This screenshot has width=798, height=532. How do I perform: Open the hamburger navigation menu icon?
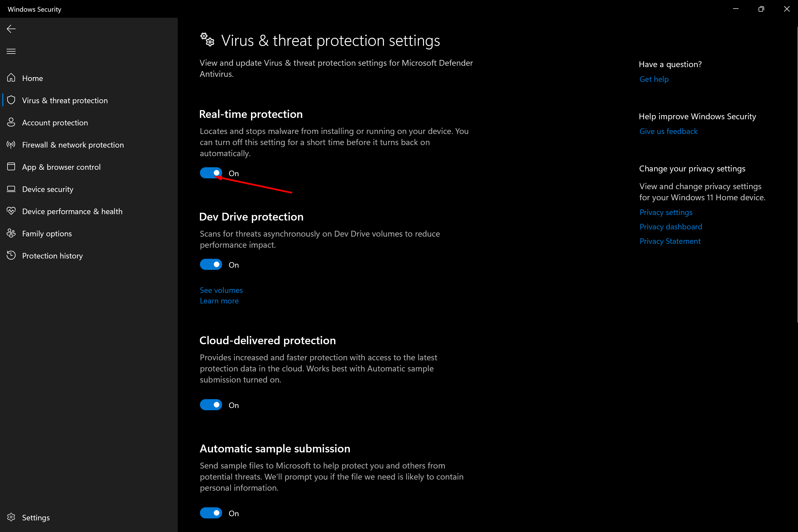tap(11, 51)
